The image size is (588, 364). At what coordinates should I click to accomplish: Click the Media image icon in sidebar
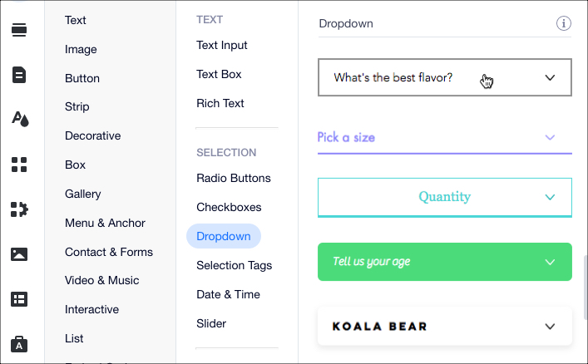point(19,254)
